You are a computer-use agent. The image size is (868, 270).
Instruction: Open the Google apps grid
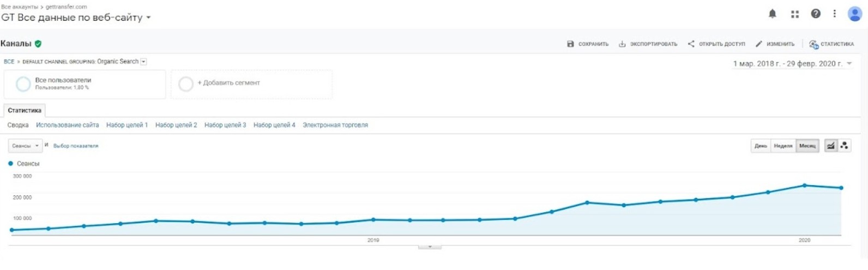coord(795,14)
